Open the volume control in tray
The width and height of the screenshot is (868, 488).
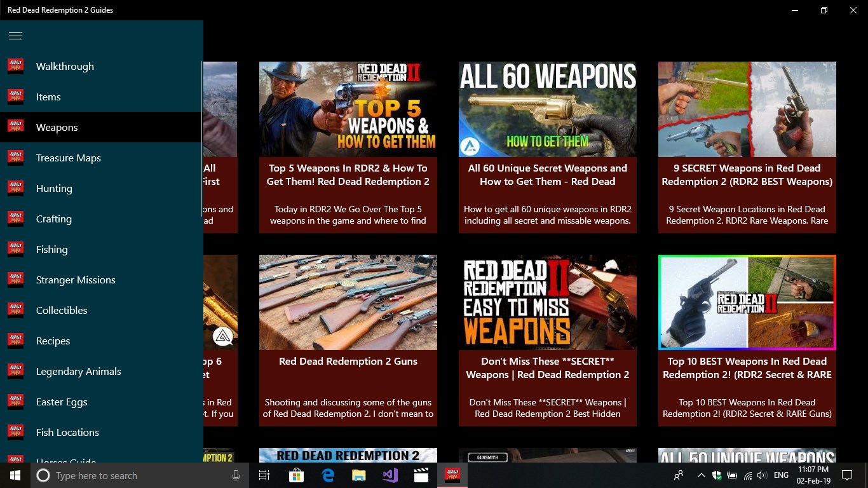pos(762,475)
